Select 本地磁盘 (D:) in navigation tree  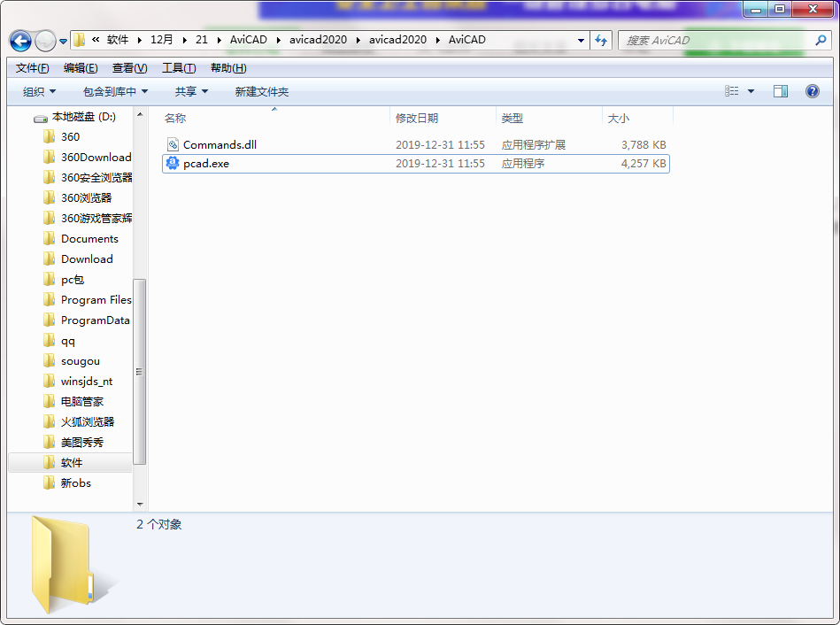[83, 117]
